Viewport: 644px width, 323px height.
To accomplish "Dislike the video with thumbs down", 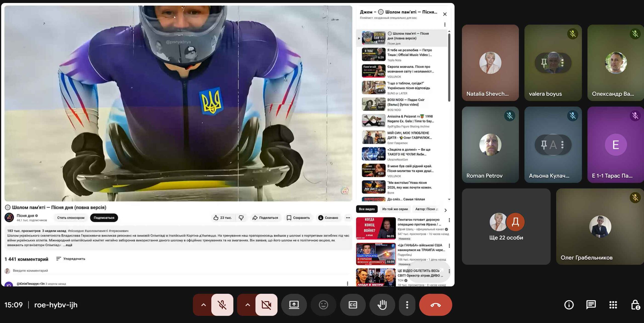I will coord(241,218).
